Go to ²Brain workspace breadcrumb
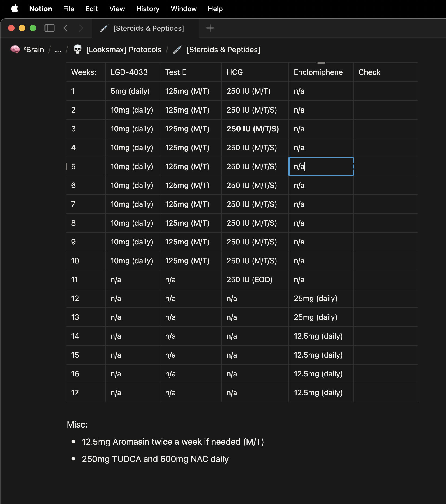This screenshot has height=504, width=446. [34, 50]
